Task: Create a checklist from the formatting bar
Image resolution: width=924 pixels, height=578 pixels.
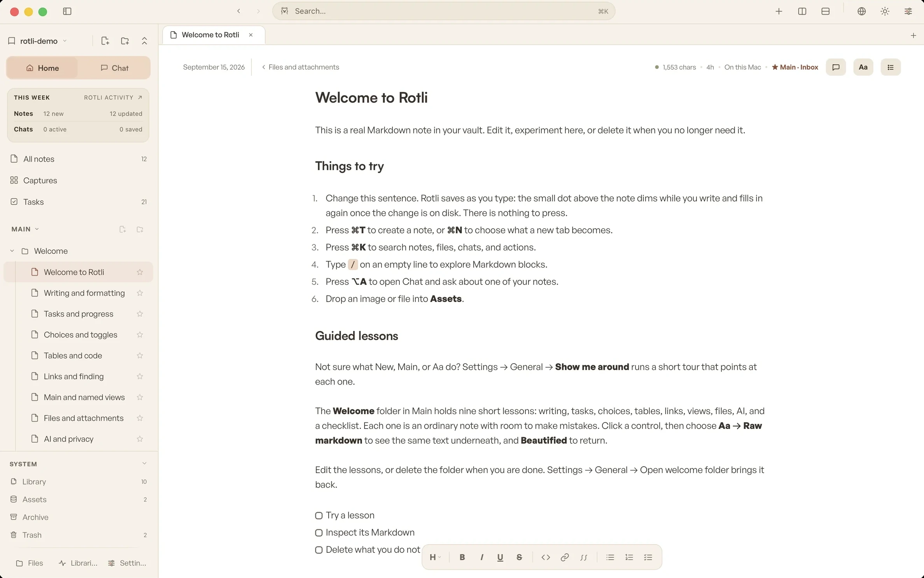Action: [648, 557]
